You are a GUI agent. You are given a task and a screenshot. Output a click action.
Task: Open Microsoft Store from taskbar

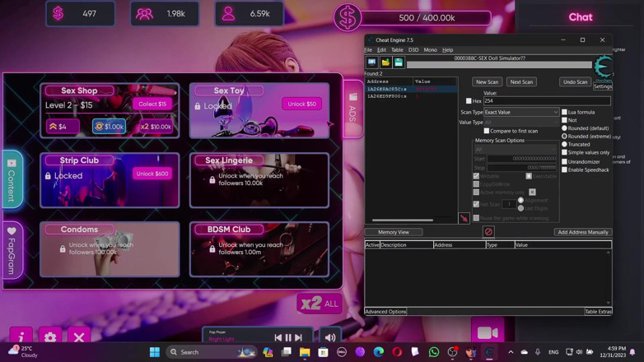point(323,352)
